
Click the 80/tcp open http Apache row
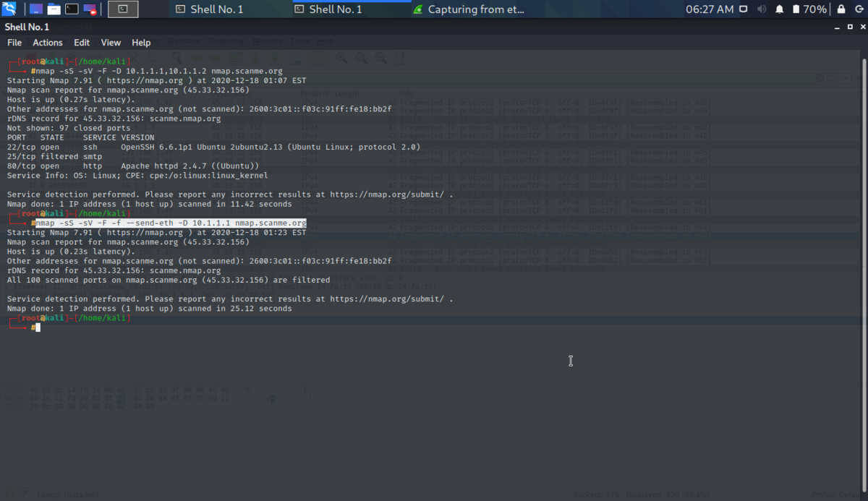click(133, 166)
